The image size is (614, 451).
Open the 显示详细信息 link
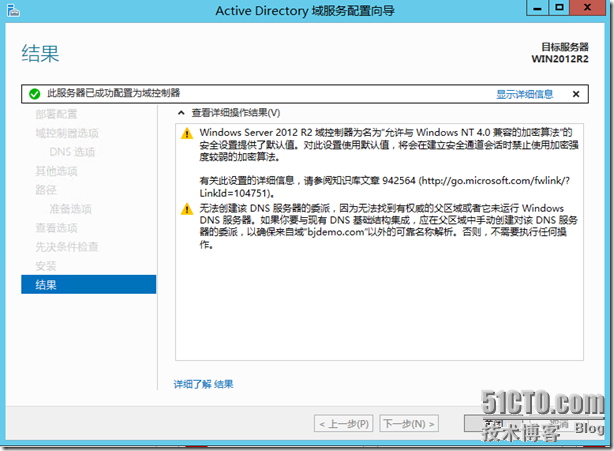point(524,94)
